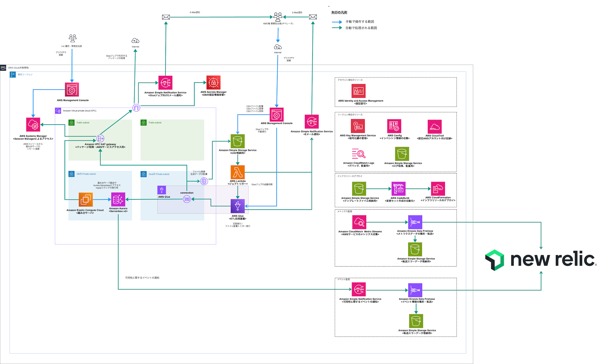Click the AWS Systems Manager icon
Viewport: 597px width, 364px height.
(33, 125)
